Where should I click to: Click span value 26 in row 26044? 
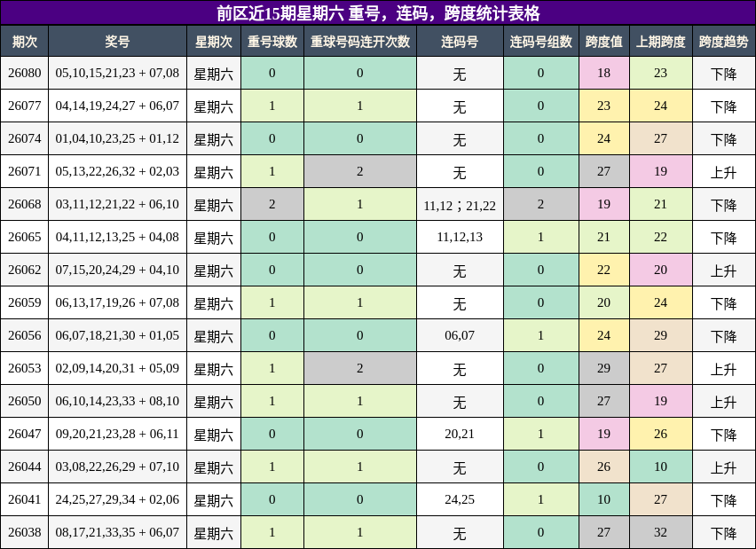(x=603, y=467)
